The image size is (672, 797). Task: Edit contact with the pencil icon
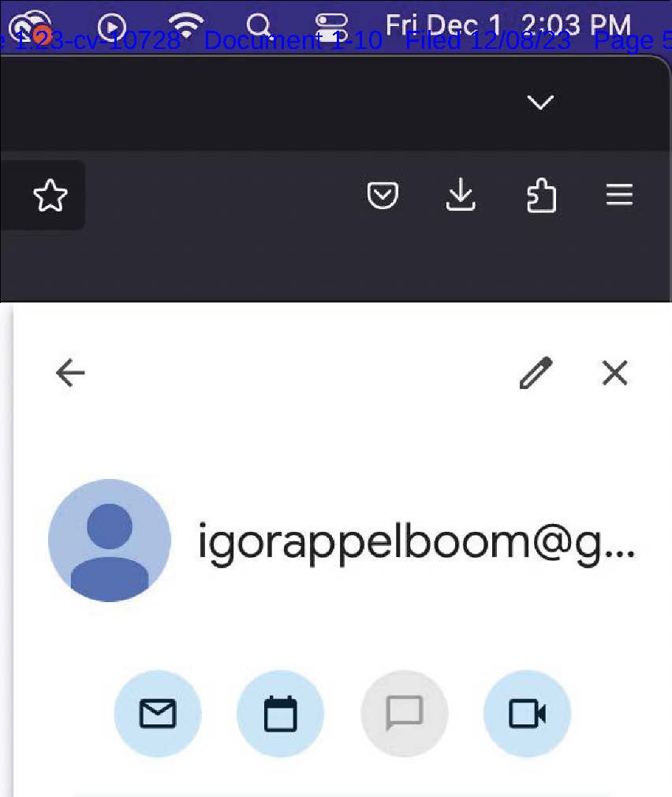pyautogui.click(x=536, y=372)
